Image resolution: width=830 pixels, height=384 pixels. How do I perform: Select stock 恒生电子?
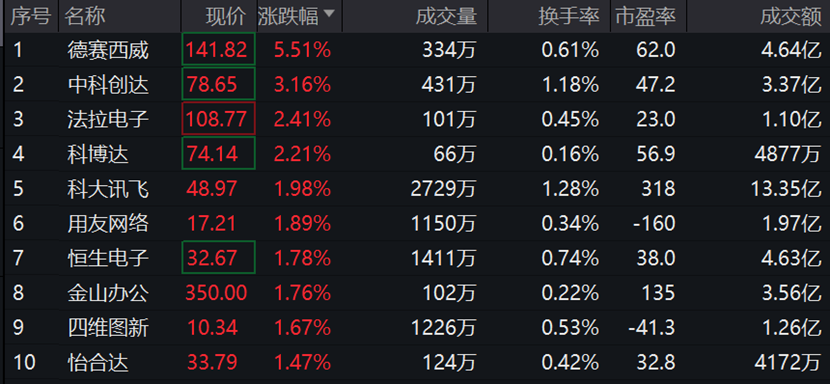108,258
